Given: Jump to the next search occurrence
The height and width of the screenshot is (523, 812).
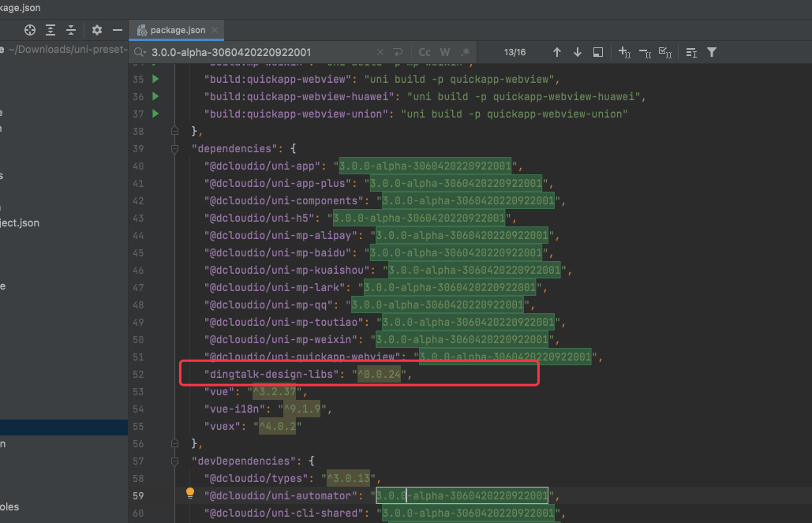Looking at the screenshot, I should pyautogui.click(x=577, y=52).
